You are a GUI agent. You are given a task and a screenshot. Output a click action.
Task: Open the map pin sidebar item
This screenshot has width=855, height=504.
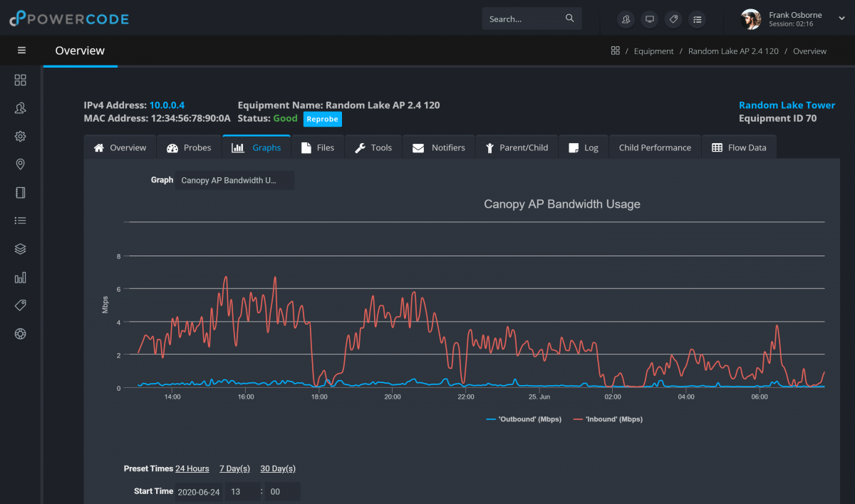pos(20,164)
